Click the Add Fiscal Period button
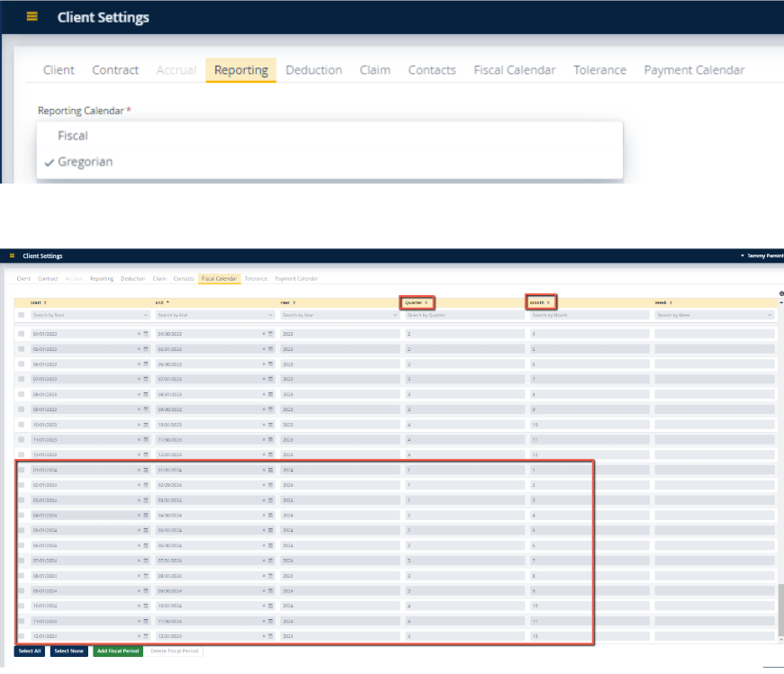Viewport: 784px width, 674px height. pos(118,651)
